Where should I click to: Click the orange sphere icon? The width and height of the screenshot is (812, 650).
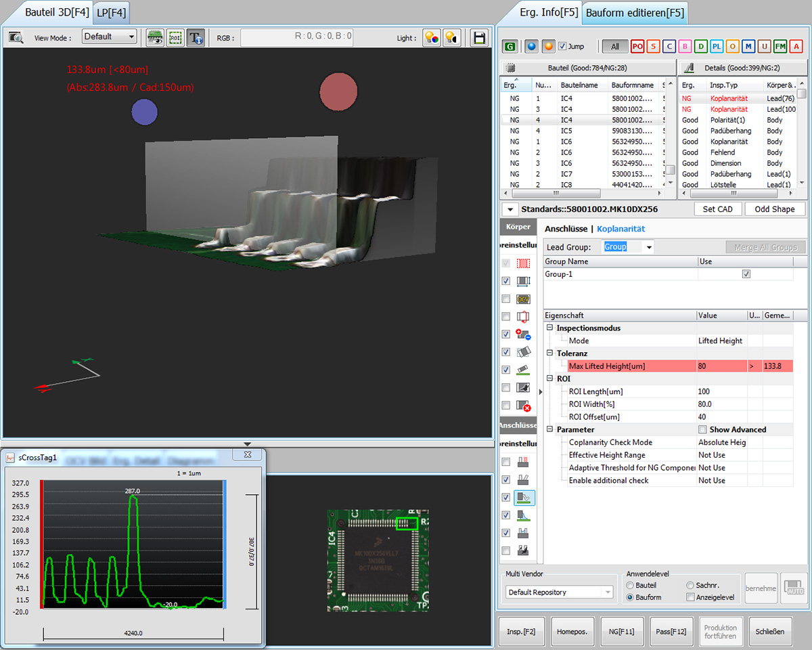(549, 46)
